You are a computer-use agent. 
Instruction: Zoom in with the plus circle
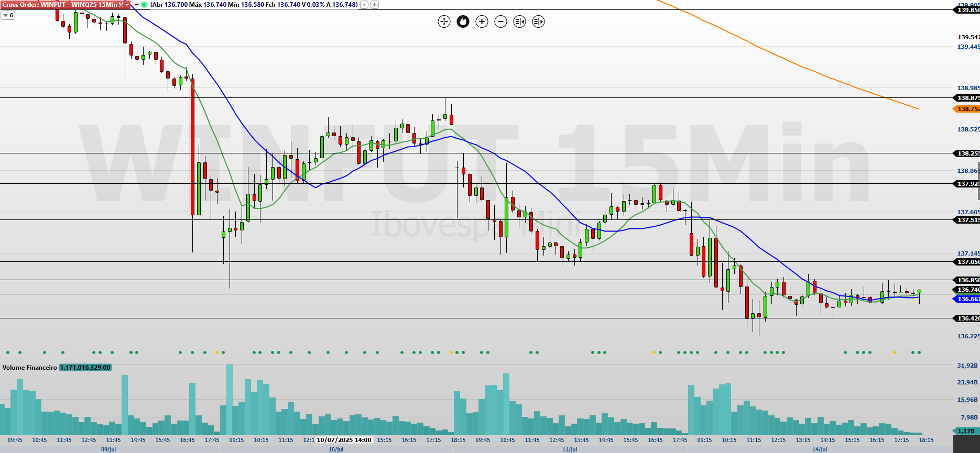pyautogui.click(x=482, y=21)
